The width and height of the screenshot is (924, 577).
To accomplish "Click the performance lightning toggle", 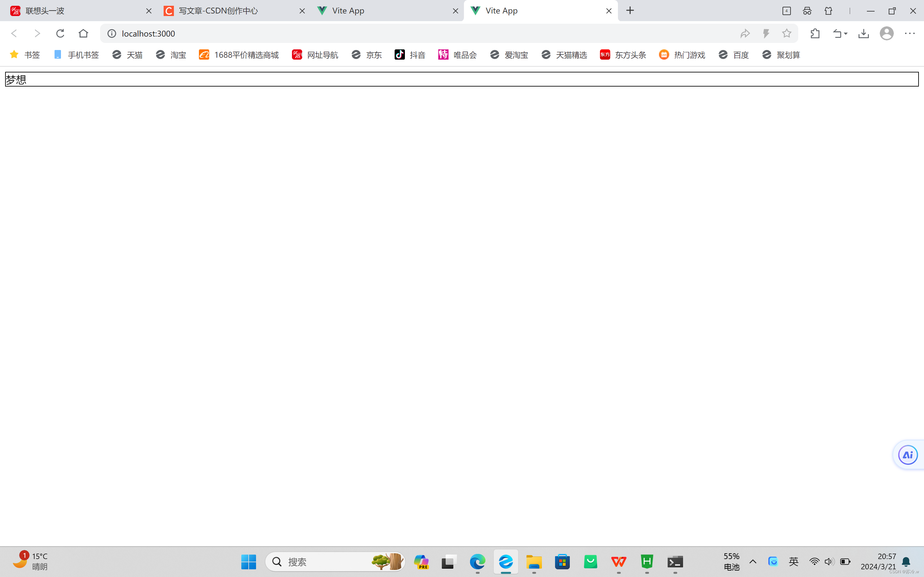I will coord(766,33).
